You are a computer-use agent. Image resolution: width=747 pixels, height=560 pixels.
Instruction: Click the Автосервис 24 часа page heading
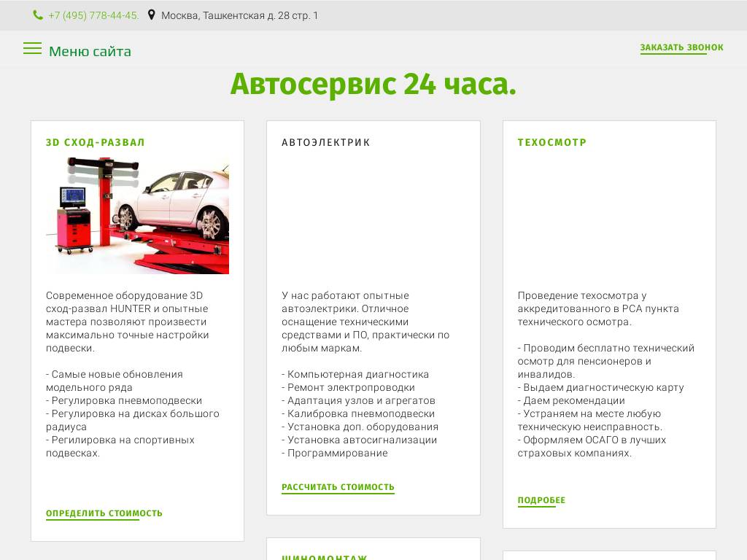[373, 84]
